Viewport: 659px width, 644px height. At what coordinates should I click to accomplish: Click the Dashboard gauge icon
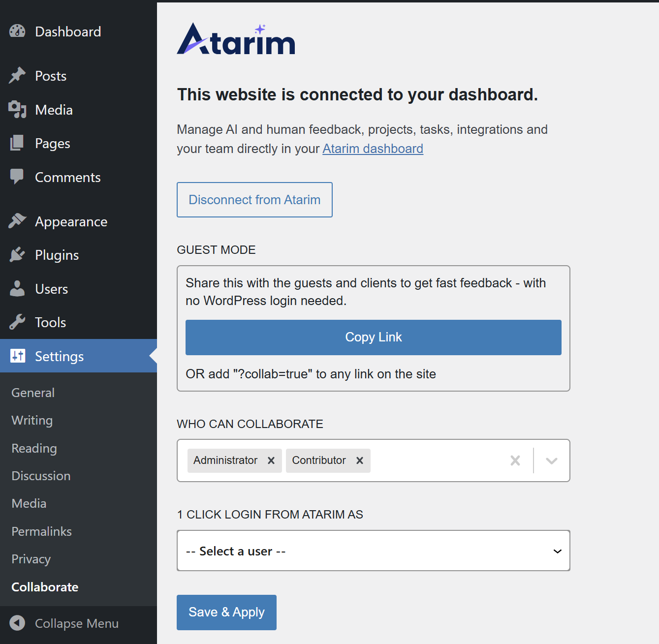(17, 31)
